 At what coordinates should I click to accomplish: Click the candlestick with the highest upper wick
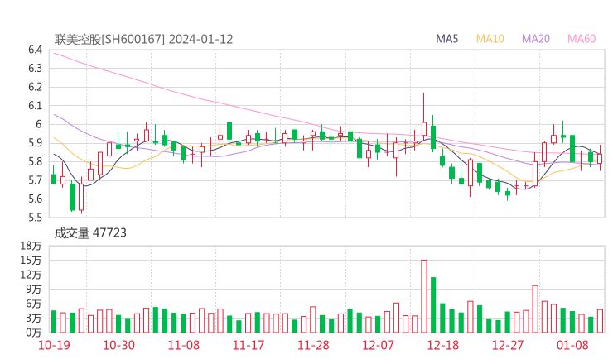tap(424, 116)
